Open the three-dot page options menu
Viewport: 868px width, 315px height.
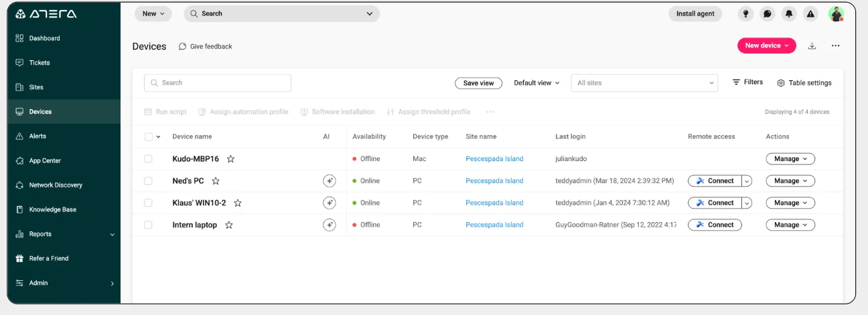[x=835, y=45]
